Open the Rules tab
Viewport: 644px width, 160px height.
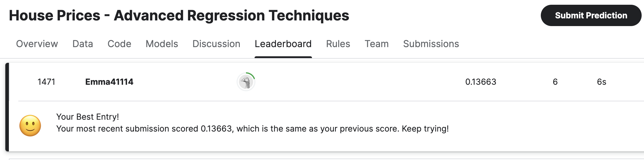tap(338, 44)
